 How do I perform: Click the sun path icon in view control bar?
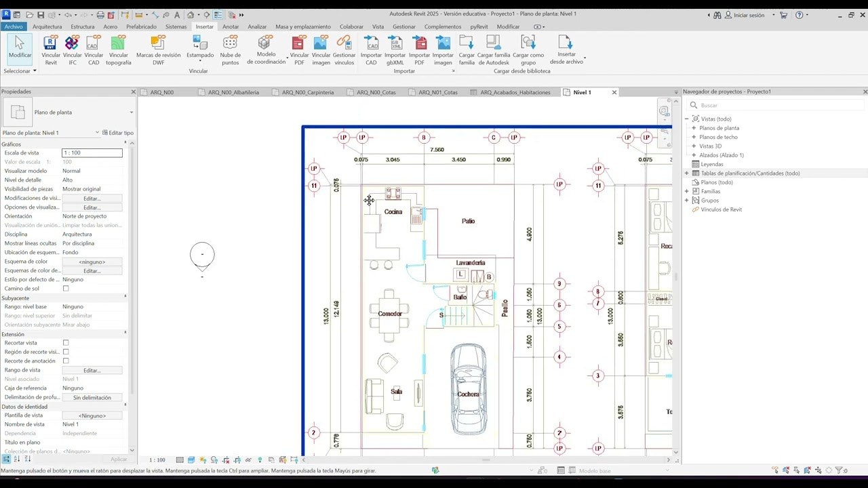pyautogui.click(x=203, y=460)
